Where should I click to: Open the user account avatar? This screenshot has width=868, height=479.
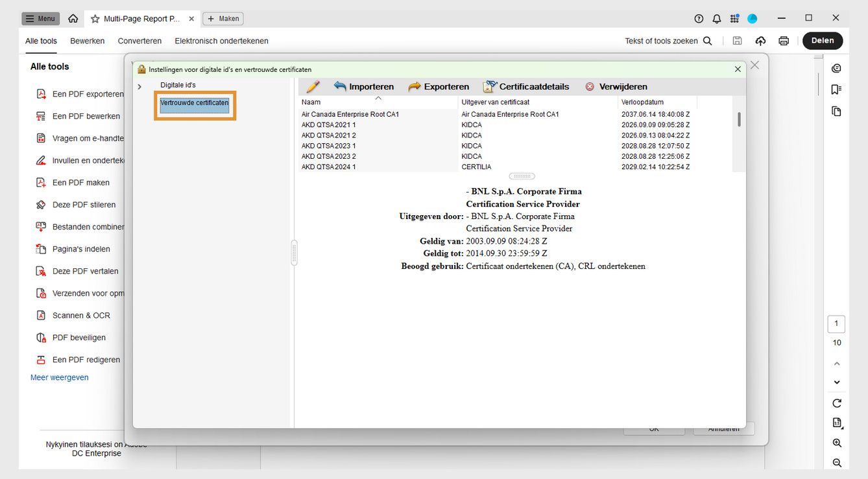tap(753, 19)
